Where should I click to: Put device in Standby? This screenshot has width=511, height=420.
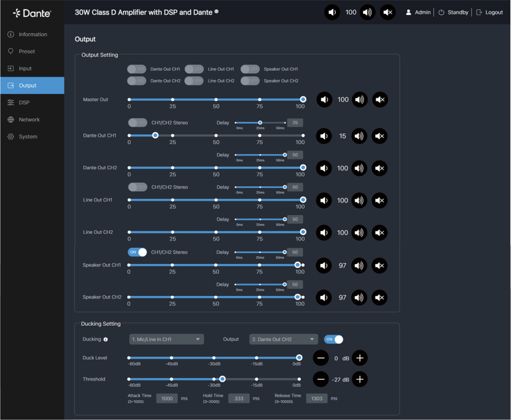[454, 12]
